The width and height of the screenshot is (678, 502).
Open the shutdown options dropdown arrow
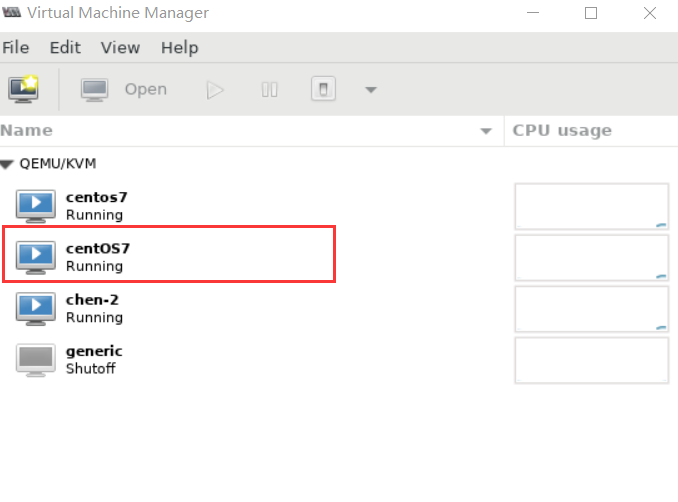371,90
